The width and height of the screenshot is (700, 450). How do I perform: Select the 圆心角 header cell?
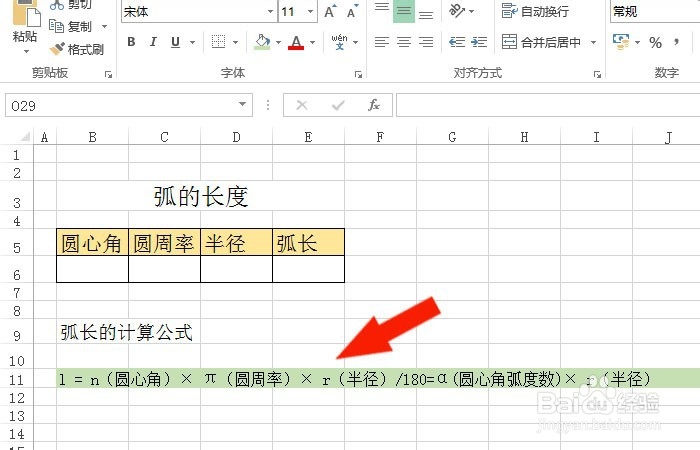pyautogui.click(x=92, y=242)
